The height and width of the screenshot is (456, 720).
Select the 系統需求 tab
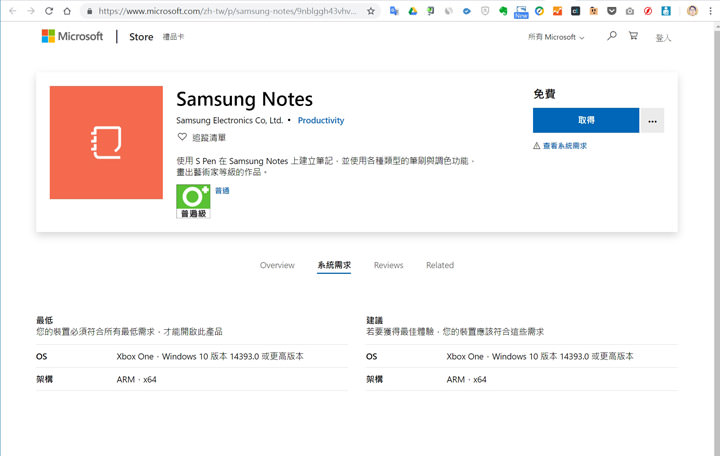tap(334, 265)
